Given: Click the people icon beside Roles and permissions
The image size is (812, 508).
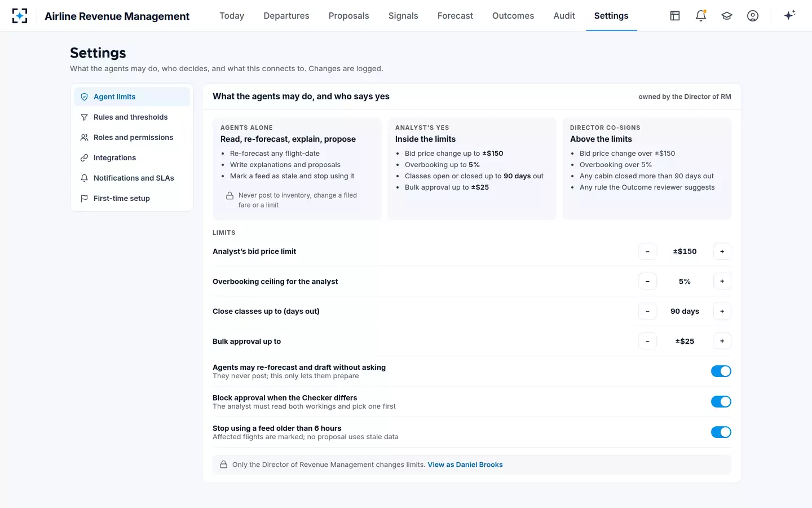Looking at the screenshot, I should [x=84, y=137].
